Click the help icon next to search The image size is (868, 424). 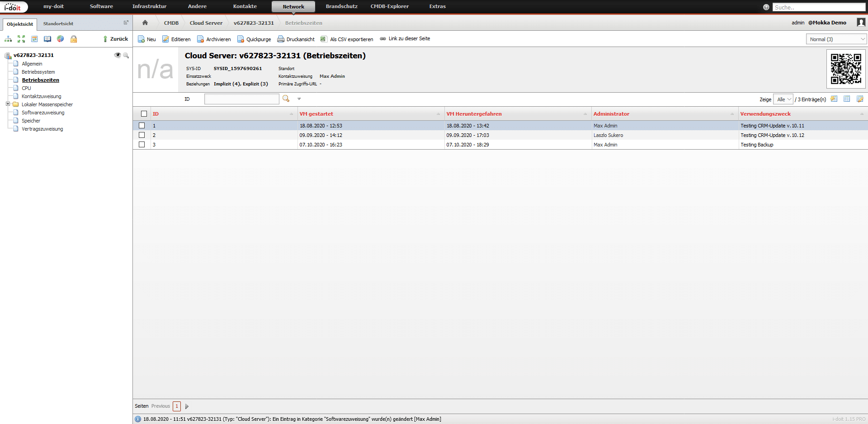pyautogui.click(x=766, y=7)
